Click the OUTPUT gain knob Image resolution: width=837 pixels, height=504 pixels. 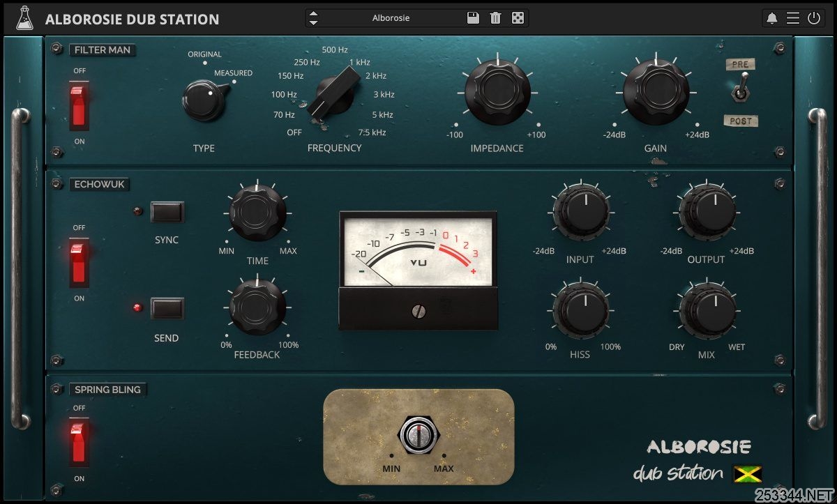tap(707, 213)
